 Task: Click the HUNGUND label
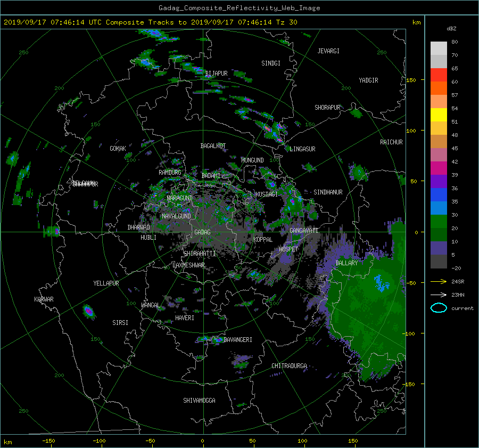click(252, 160)
